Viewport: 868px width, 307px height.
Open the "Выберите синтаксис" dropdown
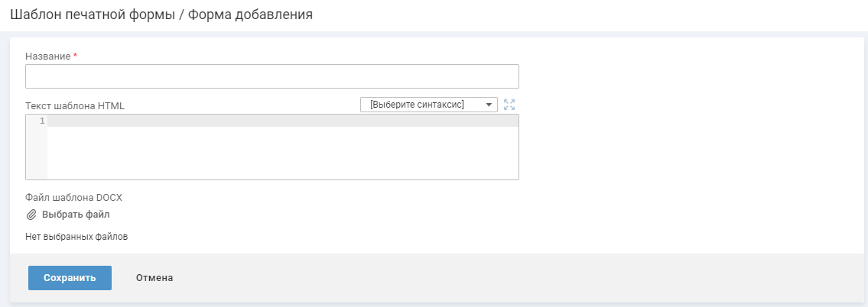coord(422,105)
